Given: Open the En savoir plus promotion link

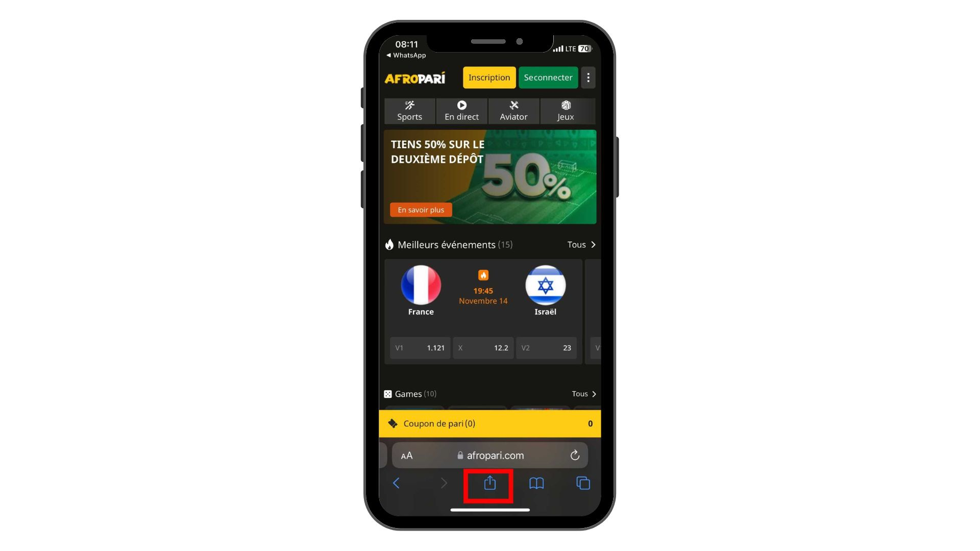Looking at the screenshot, I should tap(421, 210).
